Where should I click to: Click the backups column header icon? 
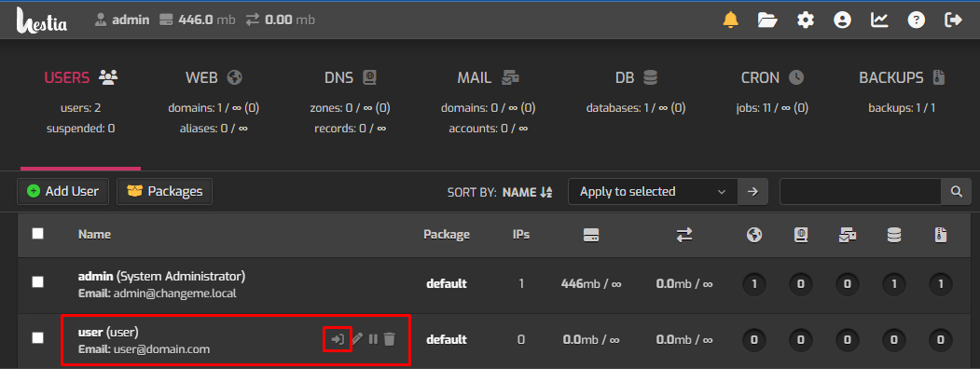click(941, 235)
